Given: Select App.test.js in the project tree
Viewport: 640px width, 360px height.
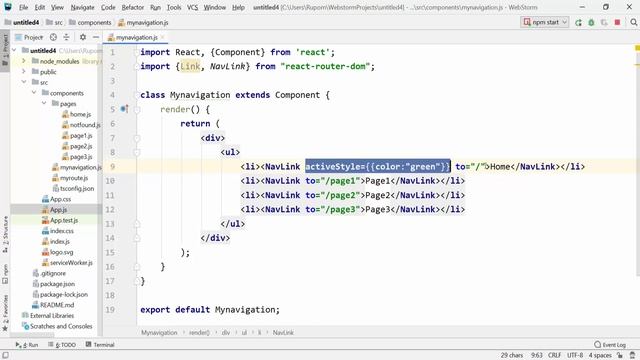Looking at the screenshot, I should click(x=64, y=220).
